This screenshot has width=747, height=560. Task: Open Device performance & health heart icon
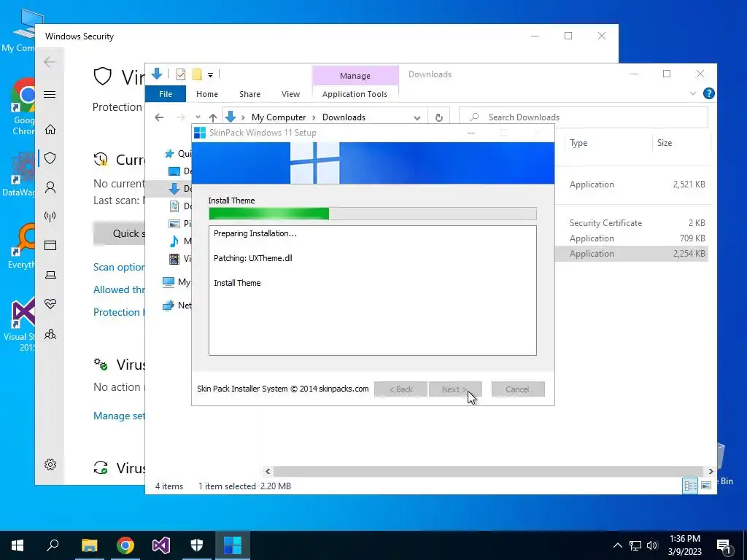[50, 304]
